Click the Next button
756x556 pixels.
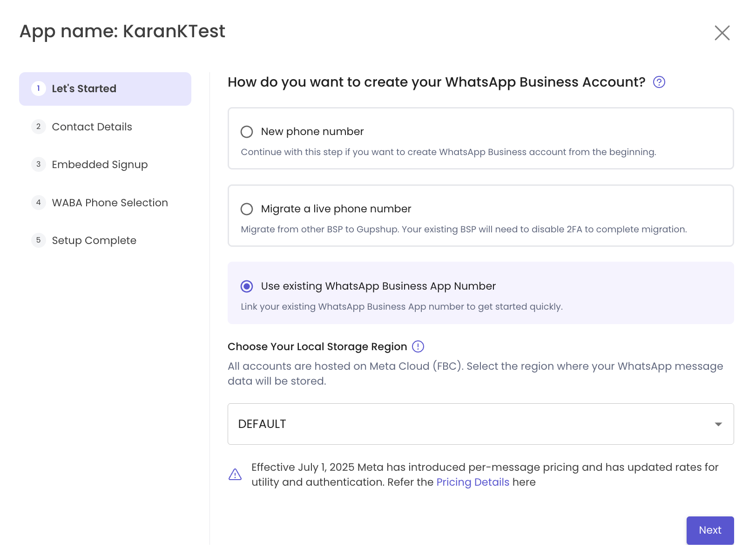[710, 530]
